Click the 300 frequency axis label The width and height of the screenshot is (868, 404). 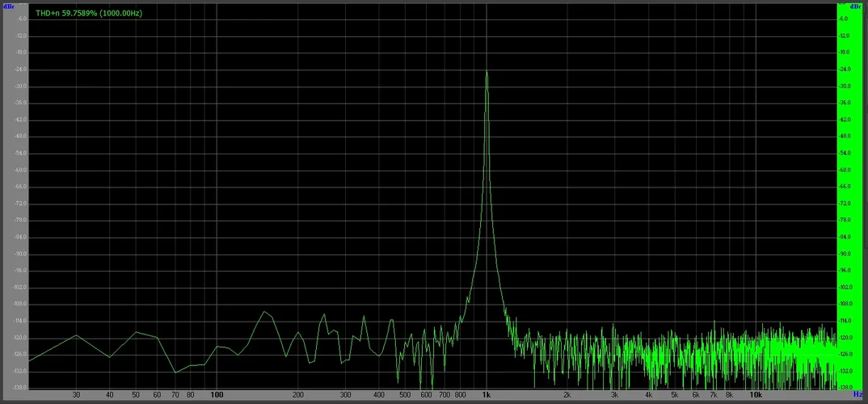[x=345, y=395]
